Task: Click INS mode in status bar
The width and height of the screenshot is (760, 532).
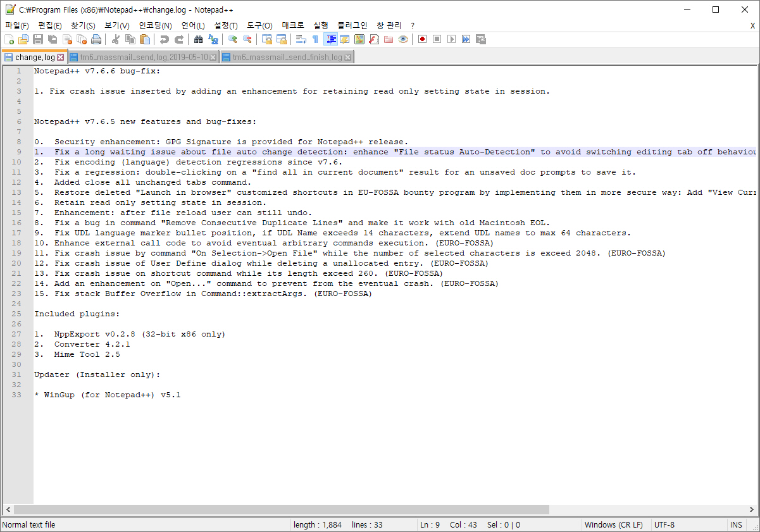Action: [x=736, y=525]
